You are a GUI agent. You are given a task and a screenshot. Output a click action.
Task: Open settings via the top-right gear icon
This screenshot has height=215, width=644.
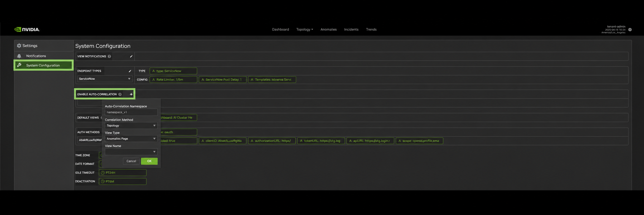coord(630,30)
